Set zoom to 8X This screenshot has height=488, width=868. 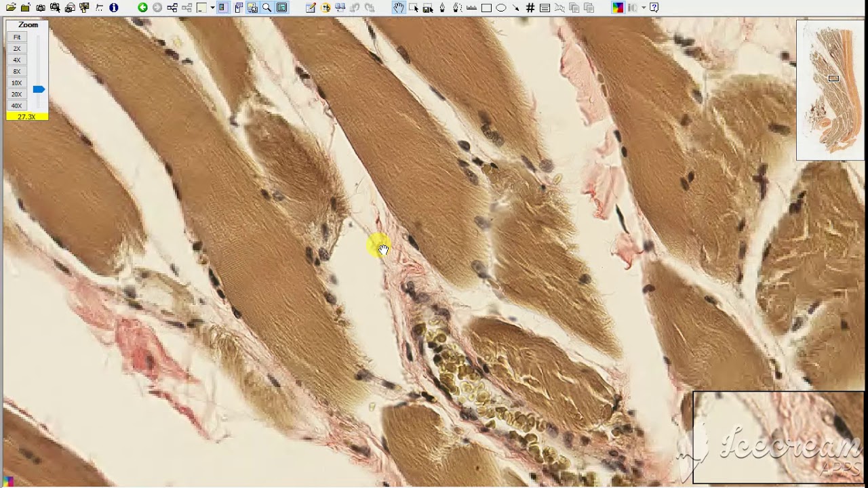17,71
